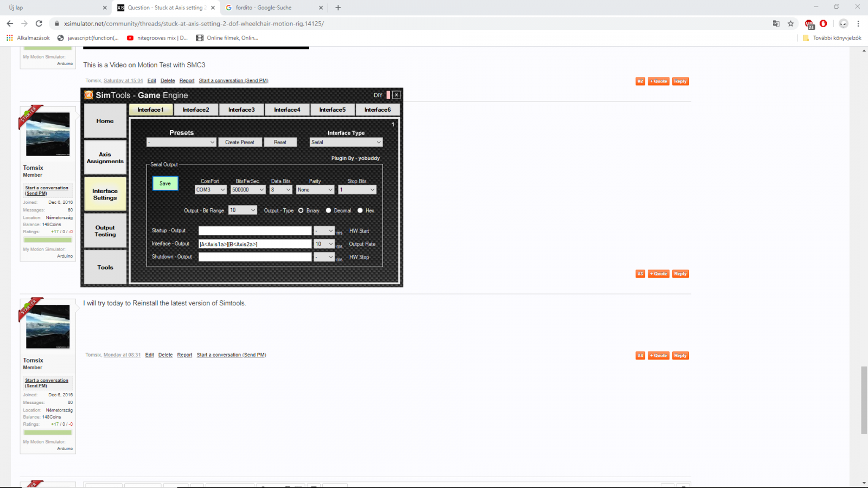Switch to Interface2 tab

[196, 110]
